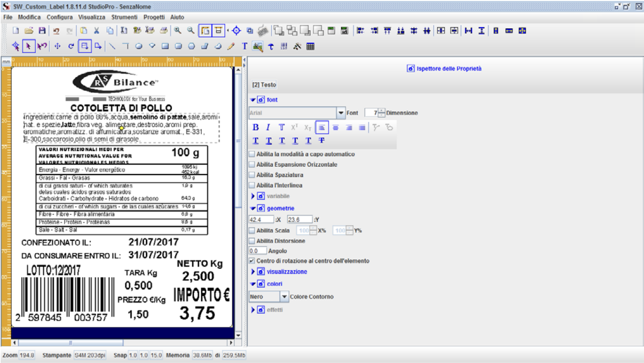Expand the 'visualizzazione' section
Screen dimensions: 644x363
click(x=253, y=272)
